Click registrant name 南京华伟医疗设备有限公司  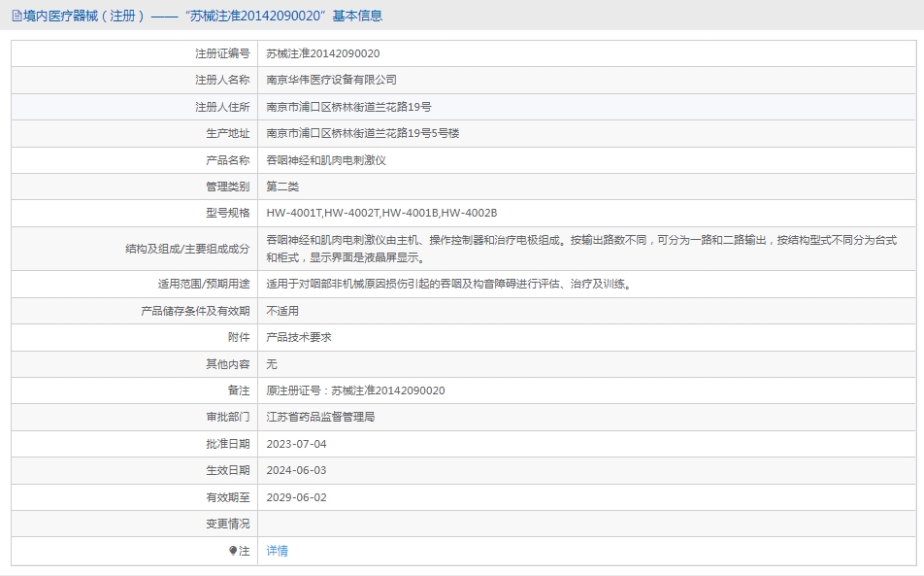(x=331, y=80)
